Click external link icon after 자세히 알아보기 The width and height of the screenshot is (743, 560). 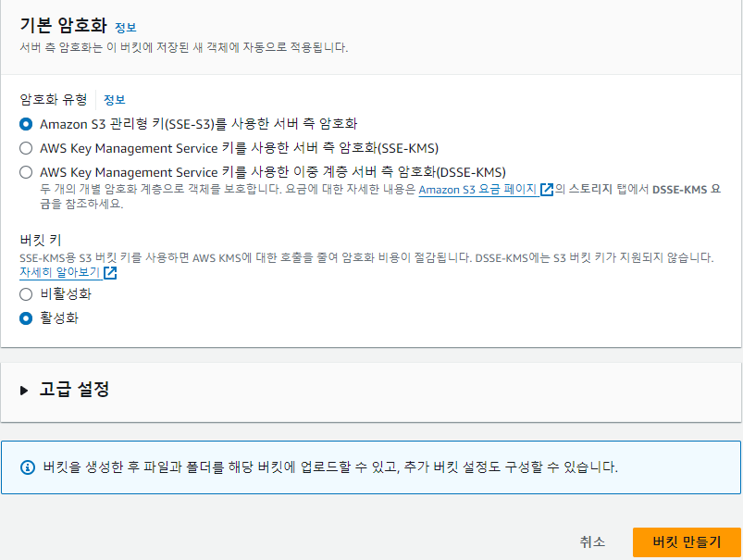[x=110, y=273]
